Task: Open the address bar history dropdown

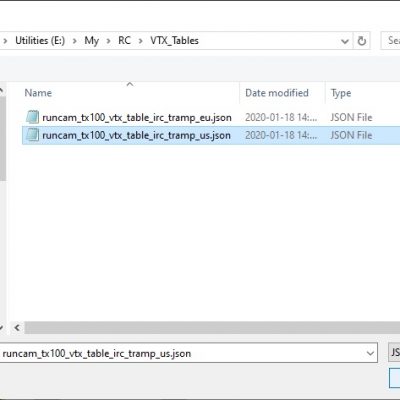Action: pos(345,41)
